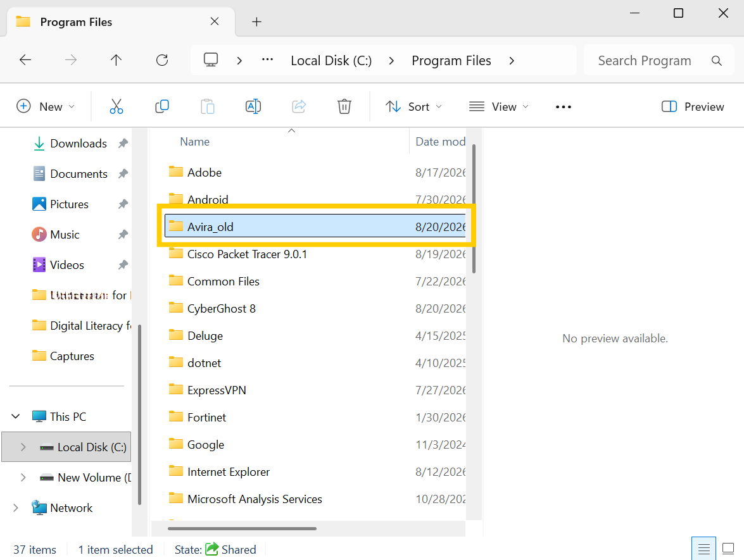Click the Copy icon in toolbar
744x560 pixels.
162,106
